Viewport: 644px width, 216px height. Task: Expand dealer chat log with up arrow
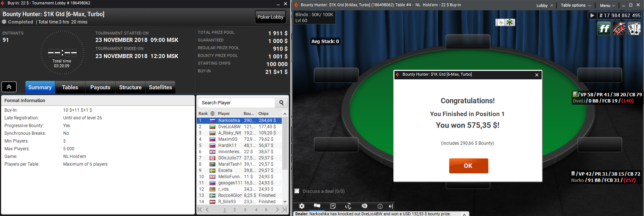[464, 214]
